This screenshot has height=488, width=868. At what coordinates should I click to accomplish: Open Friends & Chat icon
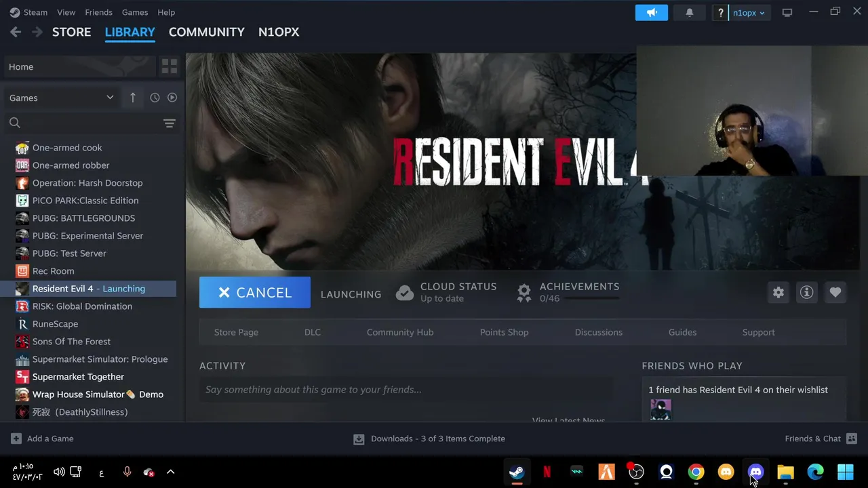pyautogui.click(x=852, y=439)
